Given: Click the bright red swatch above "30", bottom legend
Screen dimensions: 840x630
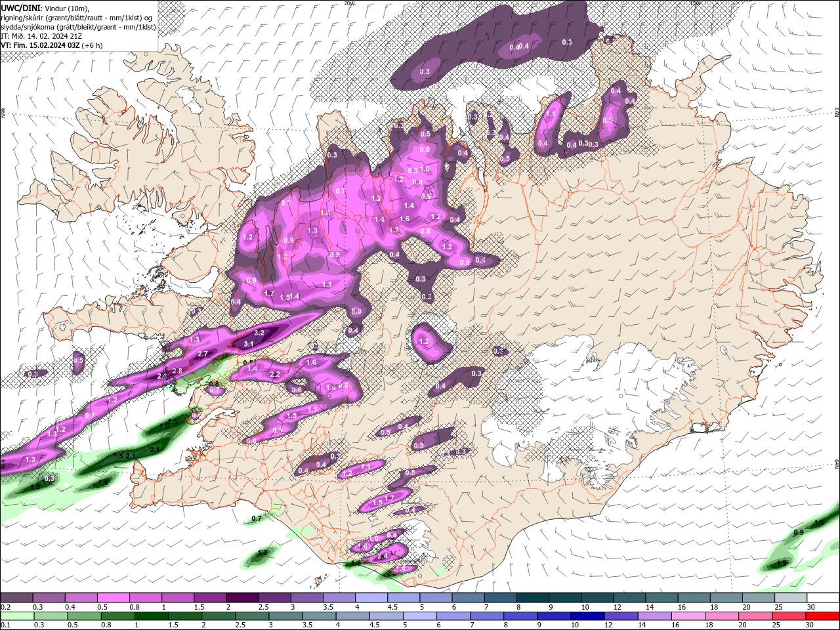Looking at the screenshot, I should (822, 616).
